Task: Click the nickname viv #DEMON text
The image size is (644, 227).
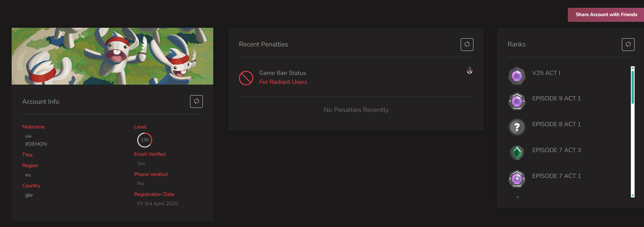Action: point(36,140)
